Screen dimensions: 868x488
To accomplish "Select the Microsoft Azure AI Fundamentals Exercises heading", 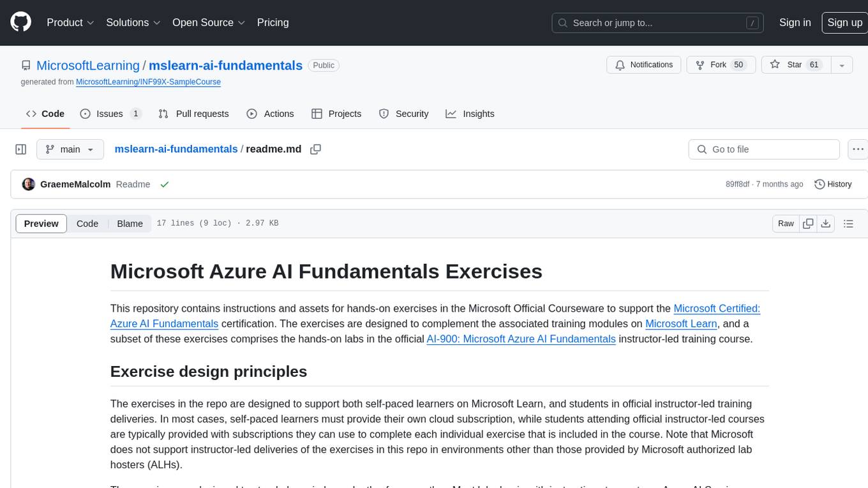I will tap(326, 271).
